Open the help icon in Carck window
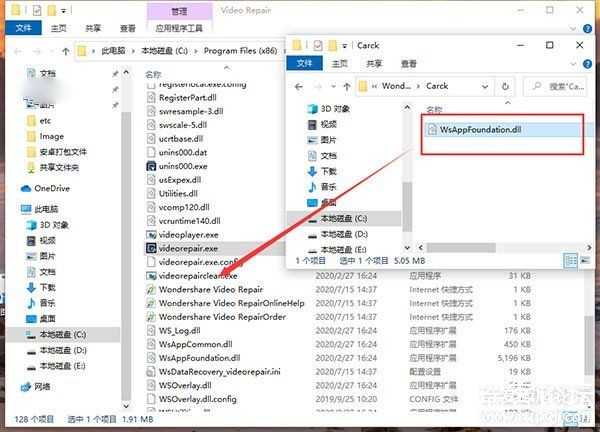This screenshot has height=432, width=600. pyautogui.click(x=587, y=64)
